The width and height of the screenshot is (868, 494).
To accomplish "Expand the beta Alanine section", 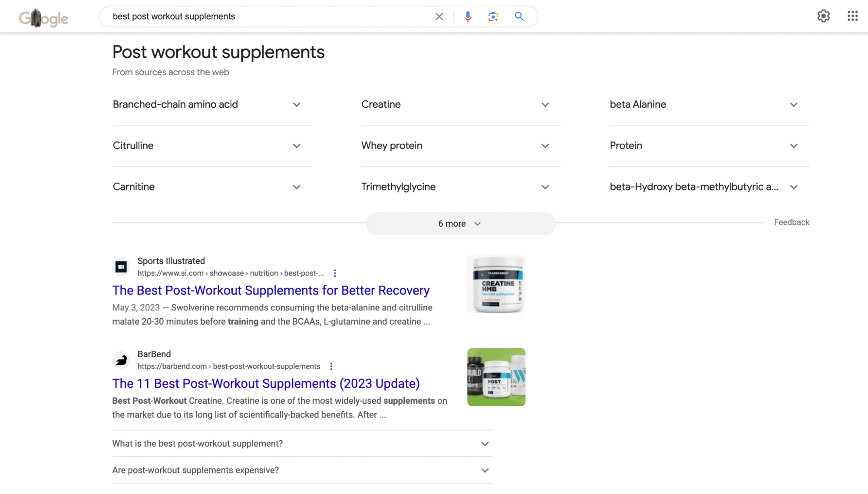I will (x=793, y=105).
